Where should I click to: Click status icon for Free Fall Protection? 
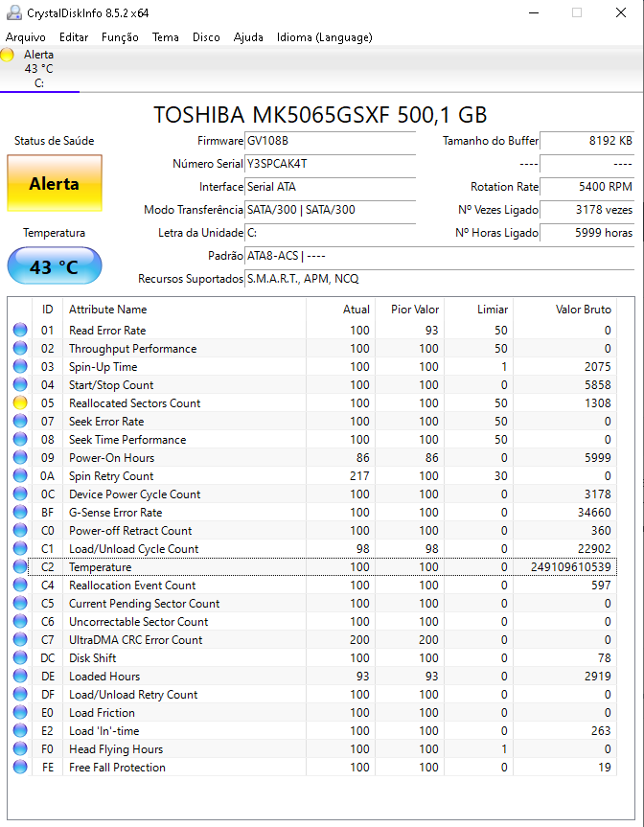[20, 767]
